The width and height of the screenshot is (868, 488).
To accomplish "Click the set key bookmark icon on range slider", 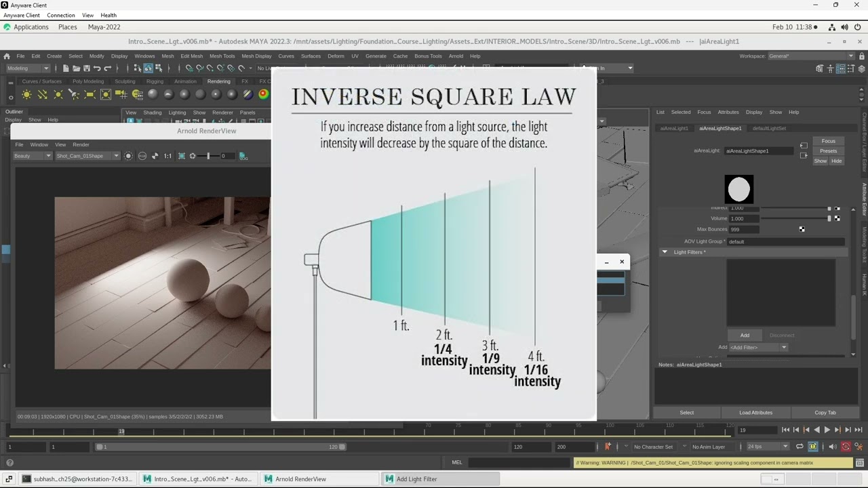I will click(x=608, y=447).
